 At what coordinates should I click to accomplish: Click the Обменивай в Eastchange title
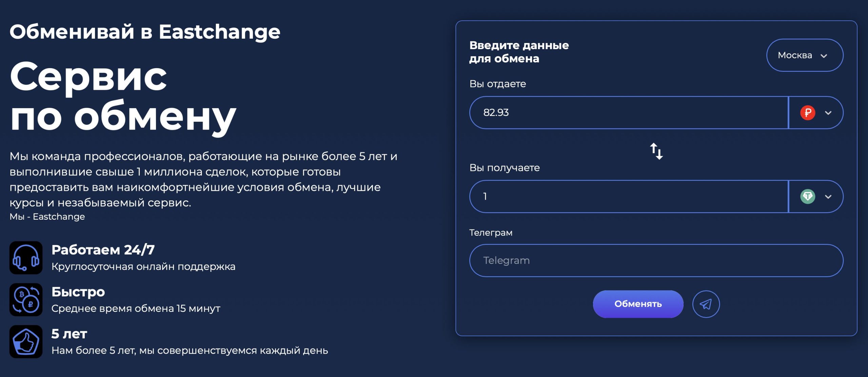click(x=145, y=32)
